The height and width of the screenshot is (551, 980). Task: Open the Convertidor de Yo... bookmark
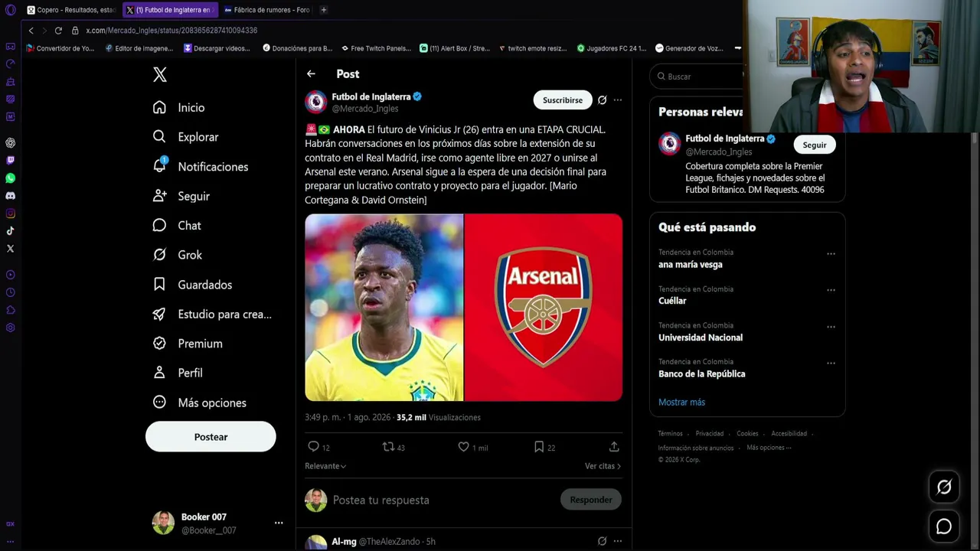(60, 48)
